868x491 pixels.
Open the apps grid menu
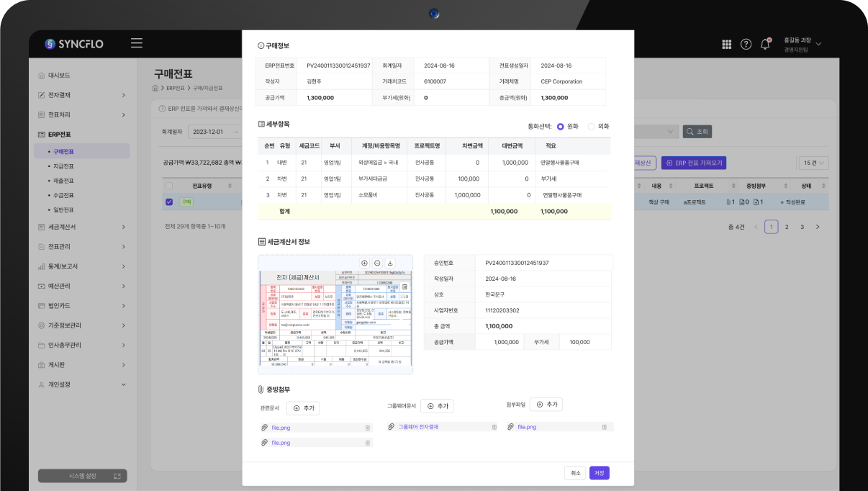726,44
